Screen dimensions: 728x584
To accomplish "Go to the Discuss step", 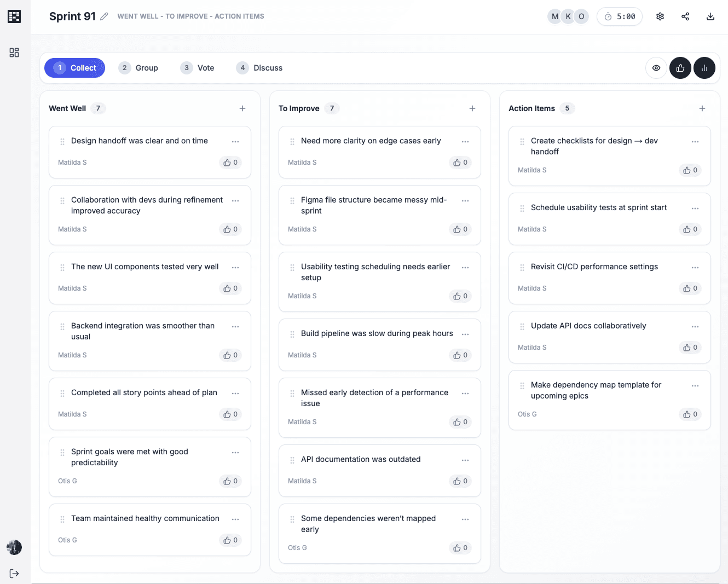I will (260, 68).
